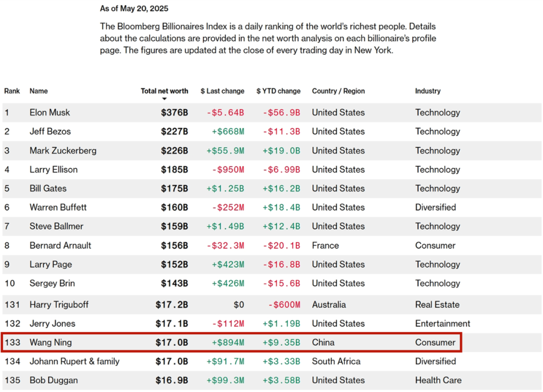Image resolution: width=543 pixels, height=392 pixels.
Task: Click on Harry Triguboff's name
Action: [x=59, y=305]
